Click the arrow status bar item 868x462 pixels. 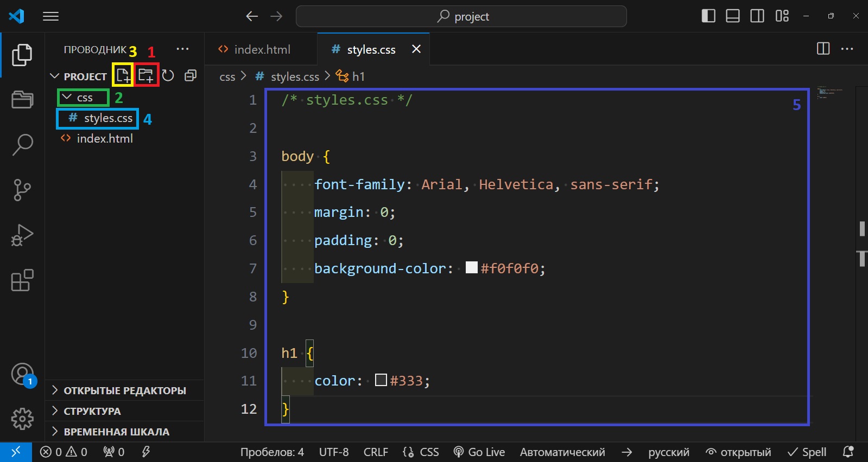pyautogui.click(x=627, y=452)
